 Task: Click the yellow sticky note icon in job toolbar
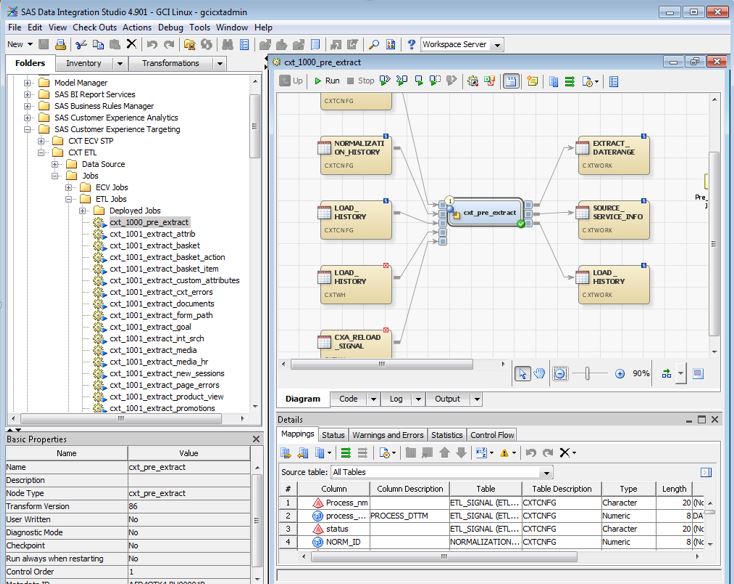(532, 81)
